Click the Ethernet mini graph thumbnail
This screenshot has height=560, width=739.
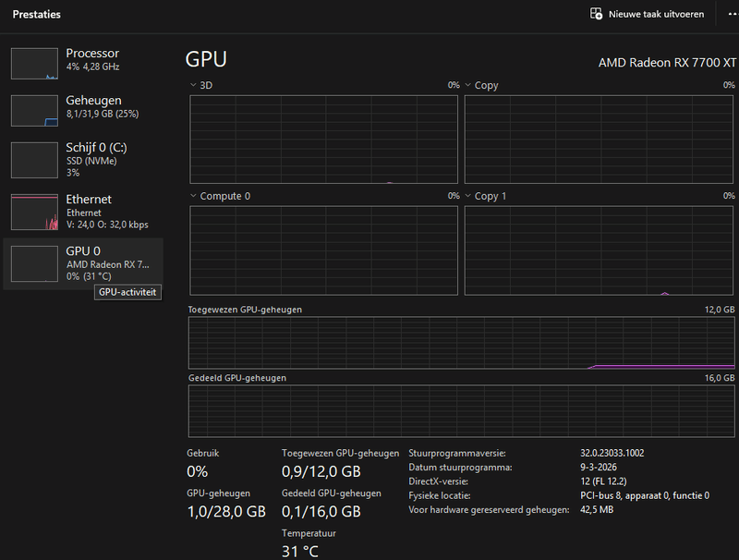(x=34, y=213)
